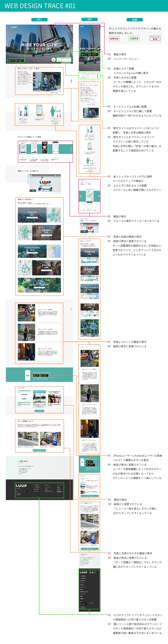Go to next step in SP carousel
The width and height of the screenshot is (168, 644).
(x=99, y=196)
